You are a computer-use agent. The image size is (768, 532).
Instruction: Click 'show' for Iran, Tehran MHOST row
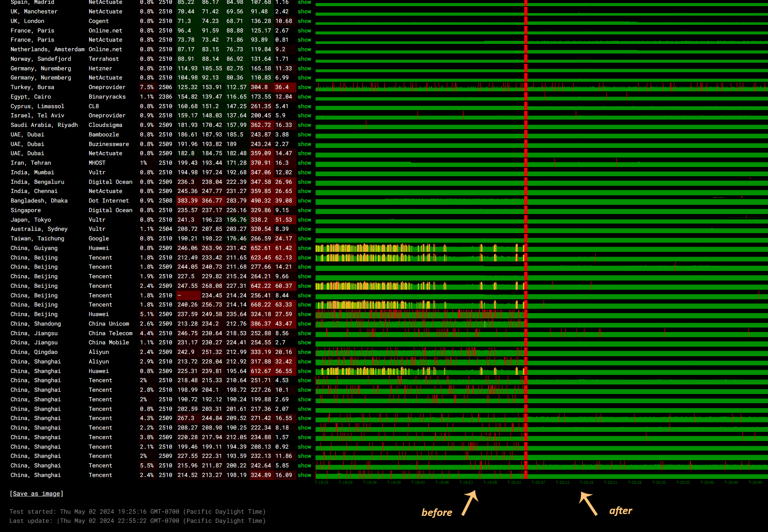pos(304,163)
